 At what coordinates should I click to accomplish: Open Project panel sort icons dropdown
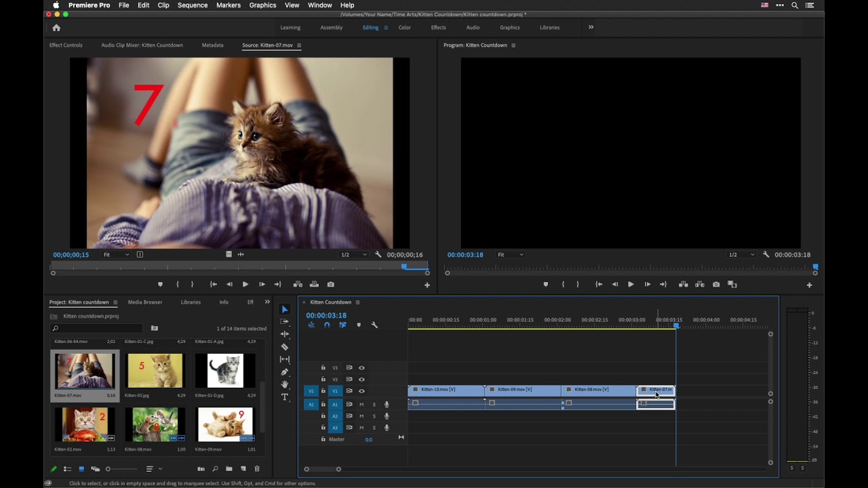pos(154,468)
